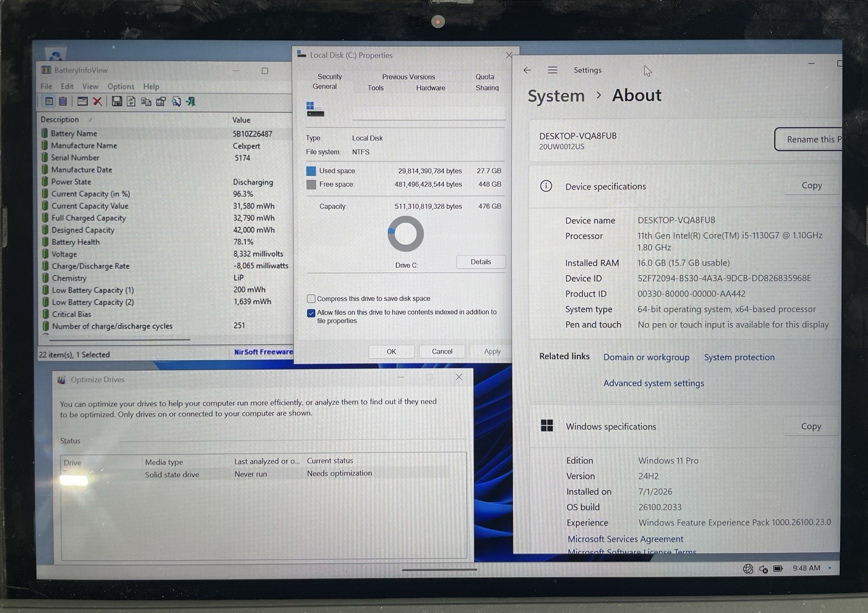
Task: Click the Details button under Drive C
Action: pos(481,261)
